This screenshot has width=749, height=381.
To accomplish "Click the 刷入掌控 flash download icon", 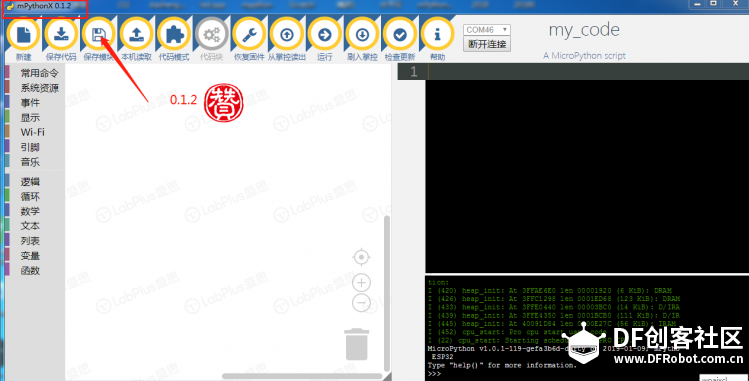I will [362, 34].
